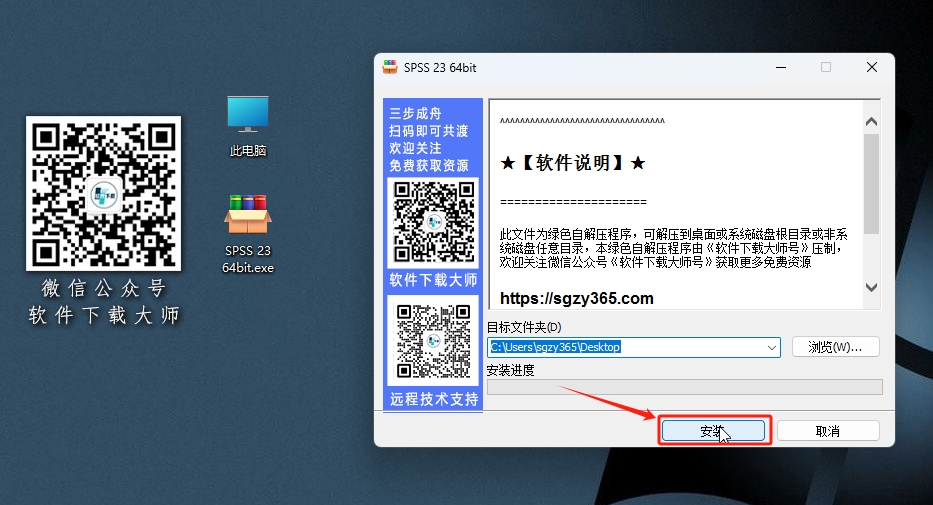Click the 微信公众号 desktop caption
The image size is (933, 505).
104,288
